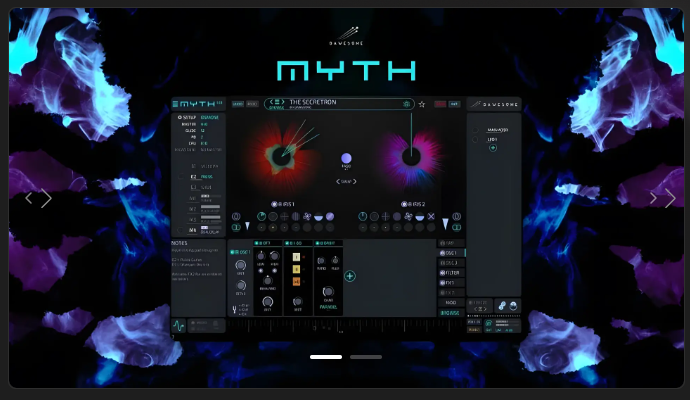The image size is (690, 400).
Task: Open the FILTER tab
Action: 450,273
